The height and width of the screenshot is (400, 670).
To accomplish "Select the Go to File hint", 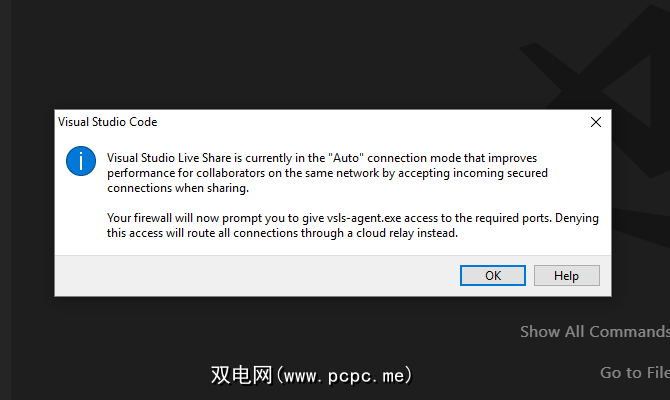I will [x=634, y=372].
